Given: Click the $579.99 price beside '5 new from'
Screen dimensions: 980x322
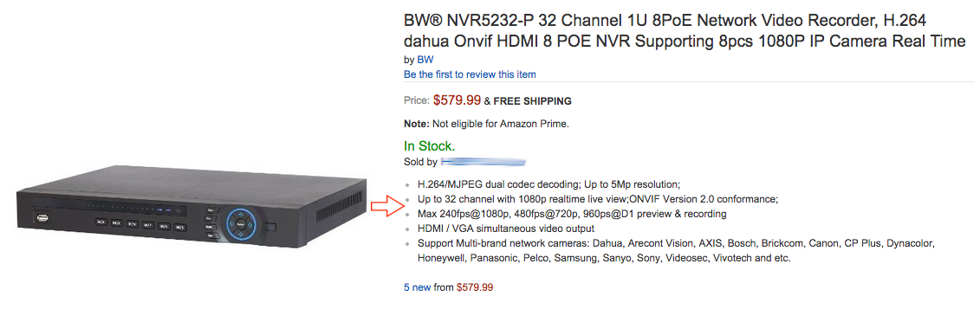Looking at the screenshot, I should [475, 287].
